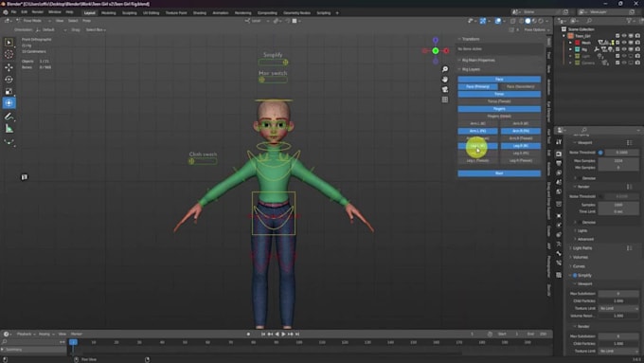Click the Face rig layer button
644x363 pixels.
click(499, 80)
